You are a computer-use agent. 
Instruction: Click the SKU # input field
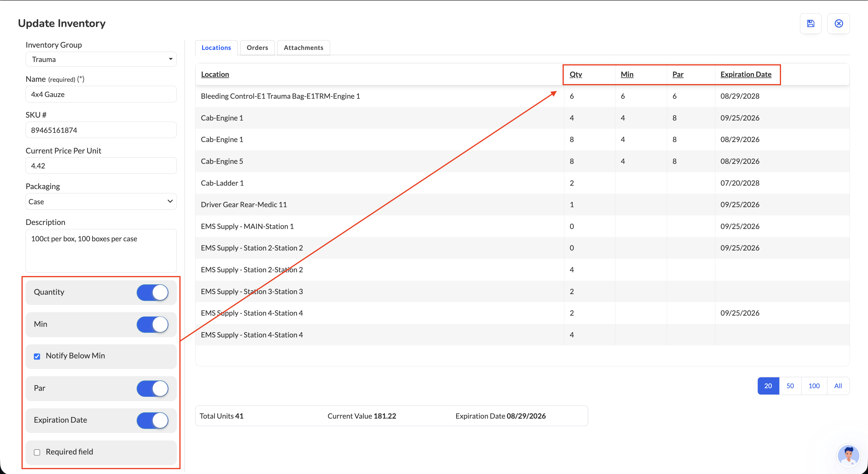101,130
